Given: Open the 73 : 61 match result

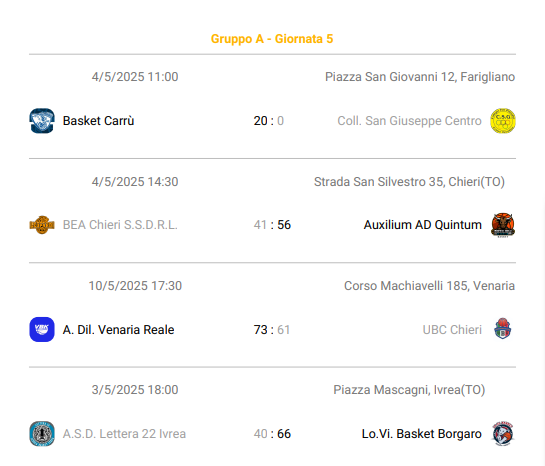Looking at the screenshot, I should click(x=272, y=329).
